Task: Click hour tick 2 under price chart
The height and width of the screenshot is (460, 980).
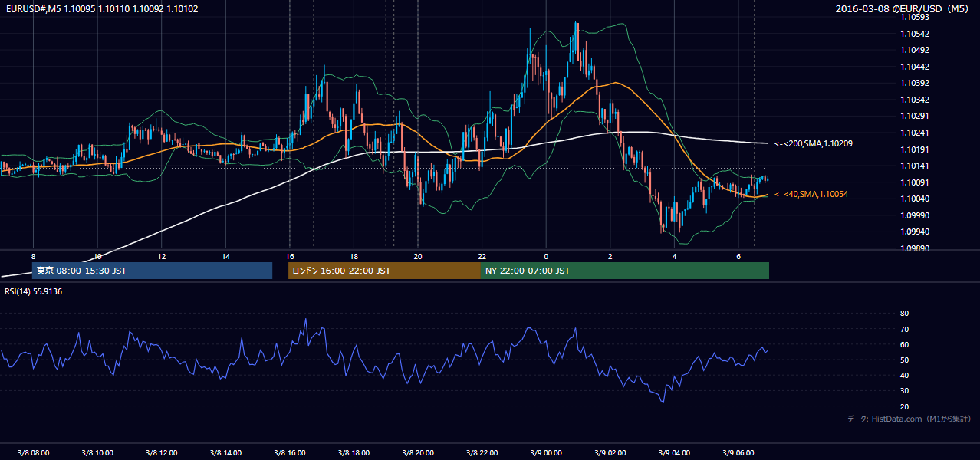Action: (610, 256)
